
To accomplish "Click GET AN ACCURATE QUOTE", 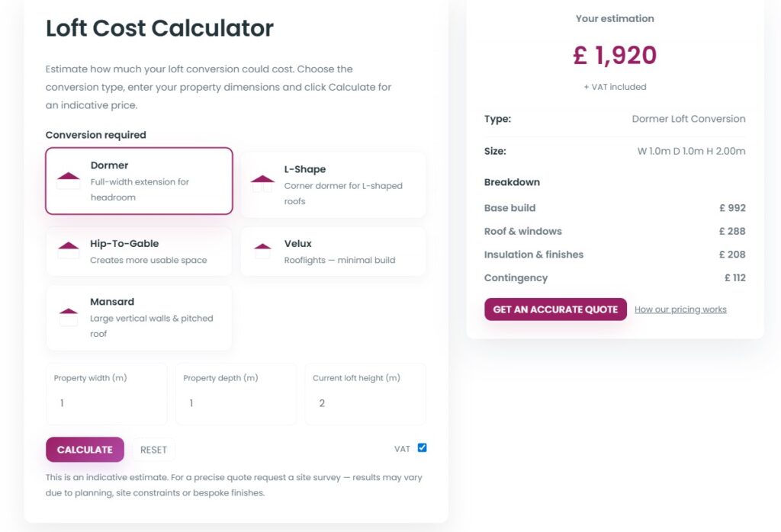I will pyautogui.click(x=555, y=309).
